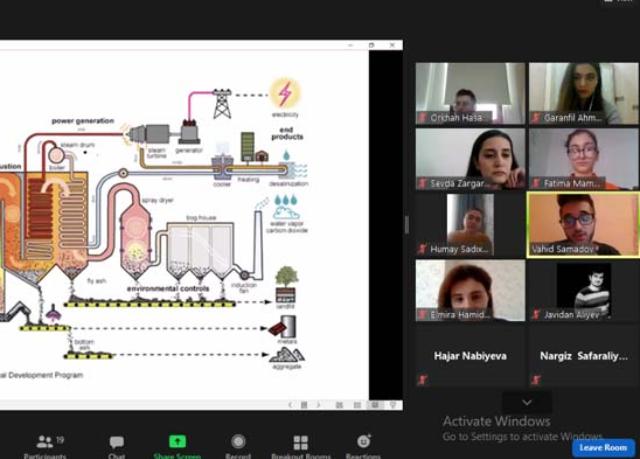Expand more participants with down chevron

tap(527, 402)
